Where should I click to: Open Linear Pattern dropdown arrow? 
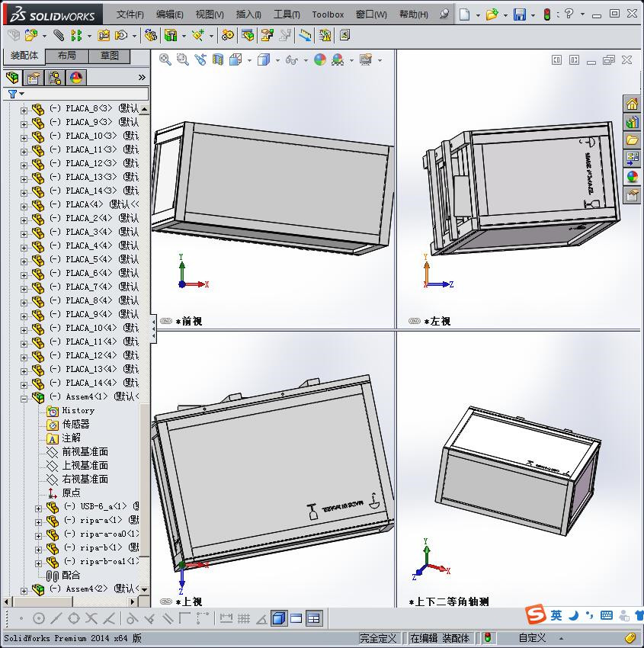coord(89,37)
